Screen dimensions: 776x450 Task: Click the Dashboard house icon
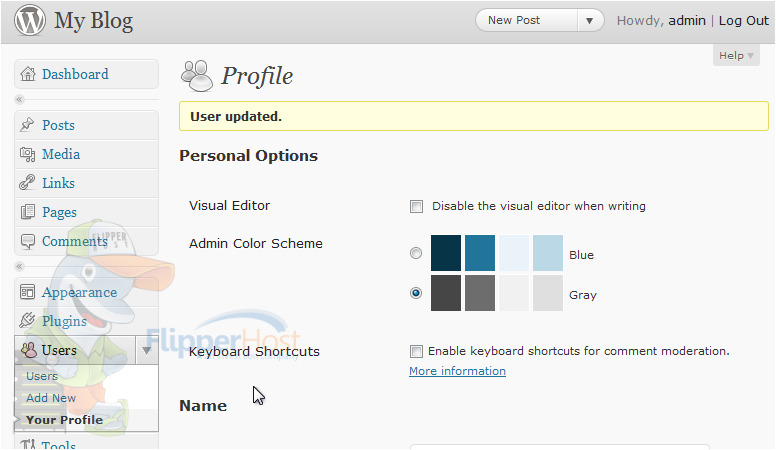pos(28,74)
